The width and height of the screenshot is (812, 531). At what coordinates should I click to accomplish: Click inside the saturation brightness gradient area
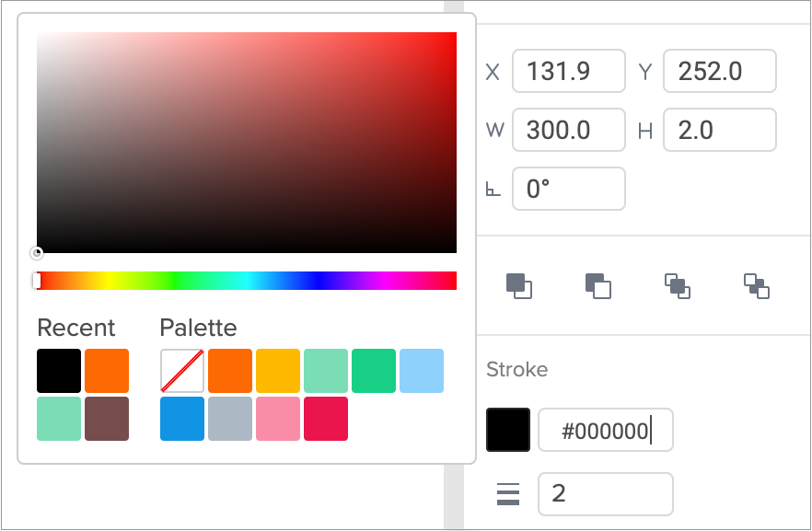click(247, 143)
